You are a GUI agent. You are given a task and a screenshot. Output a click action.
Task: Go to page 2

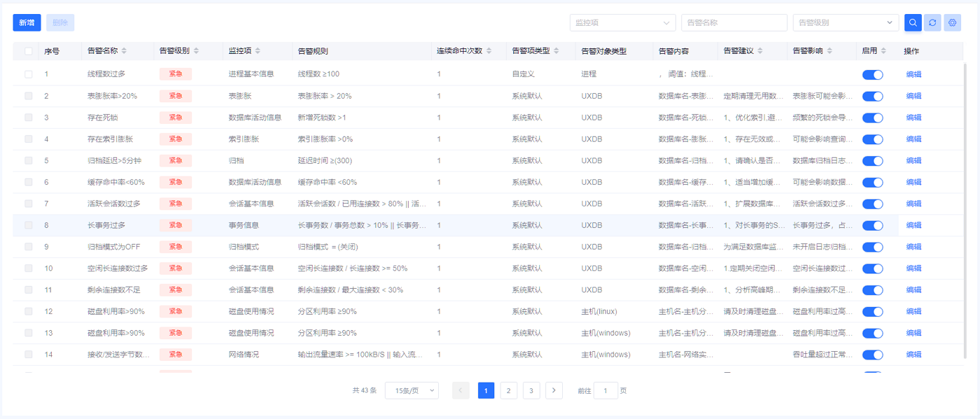coord(509,390)
